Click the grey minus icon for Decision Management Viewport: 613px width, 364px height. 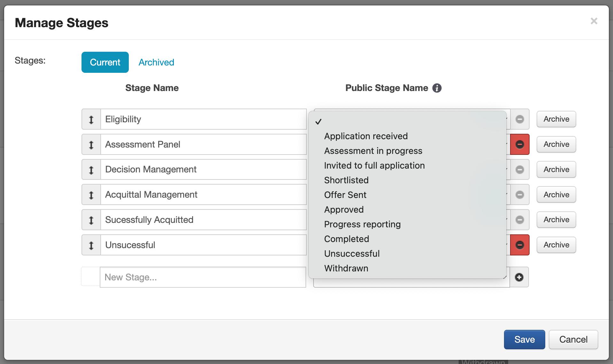tap(520, 170)
